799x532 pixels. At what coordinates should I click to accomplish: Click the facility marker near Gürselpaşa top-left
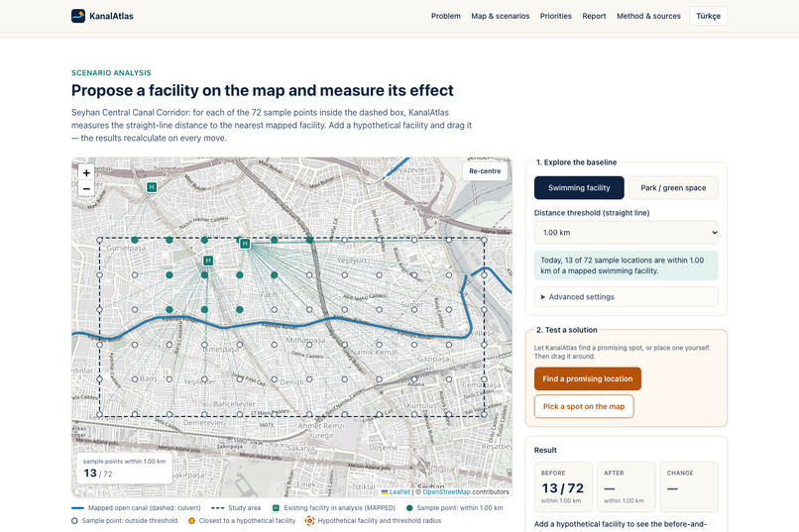(x=152, y=187)
